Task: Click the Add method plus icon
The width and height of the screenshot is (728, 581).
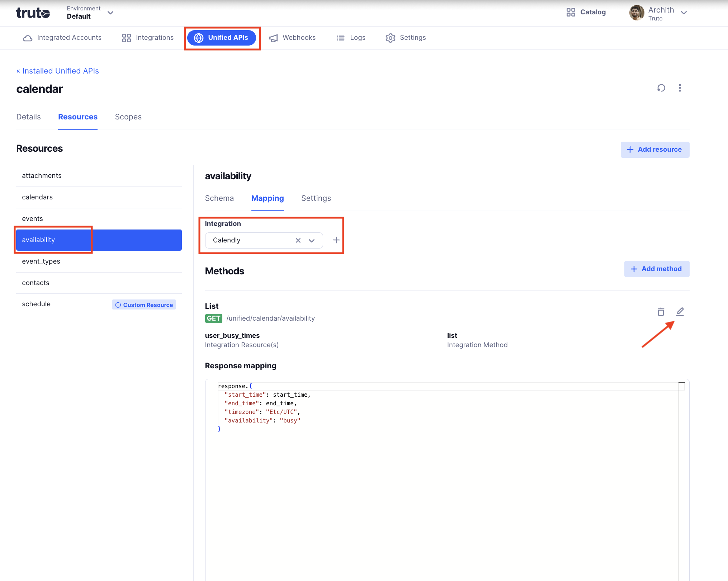Action: [x=634, y=269]
